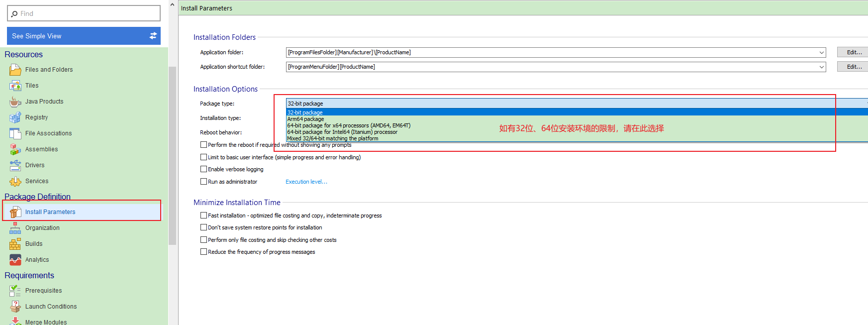Click the Resources section heading
The height and width of the screenshot is (325, 868).
(x=23, y=55)
